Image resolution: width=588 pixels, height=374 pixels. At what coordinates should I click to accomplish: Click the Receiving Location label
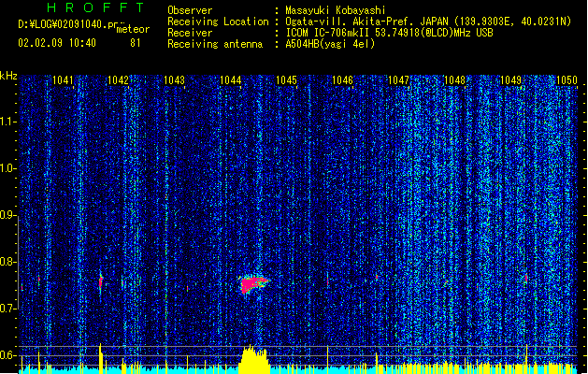click(x=218, y=22)
